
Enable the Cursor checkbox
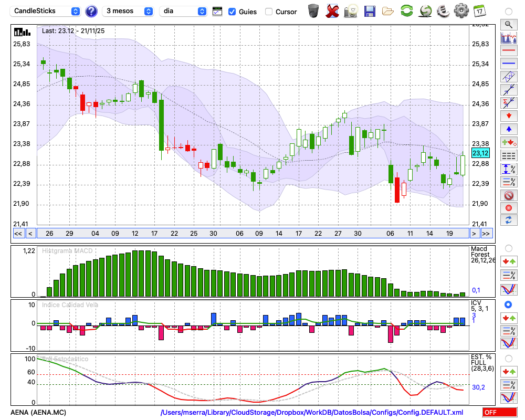click(x=269, y=12)
